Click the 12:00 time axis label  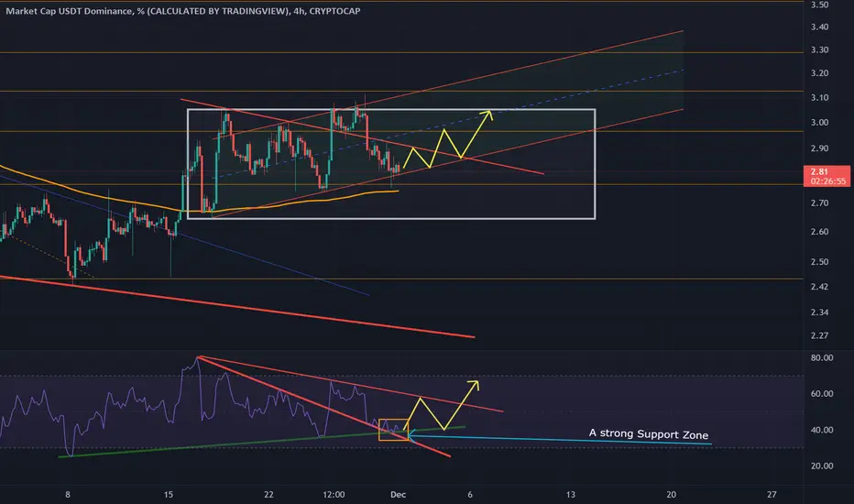click(334, 495)
